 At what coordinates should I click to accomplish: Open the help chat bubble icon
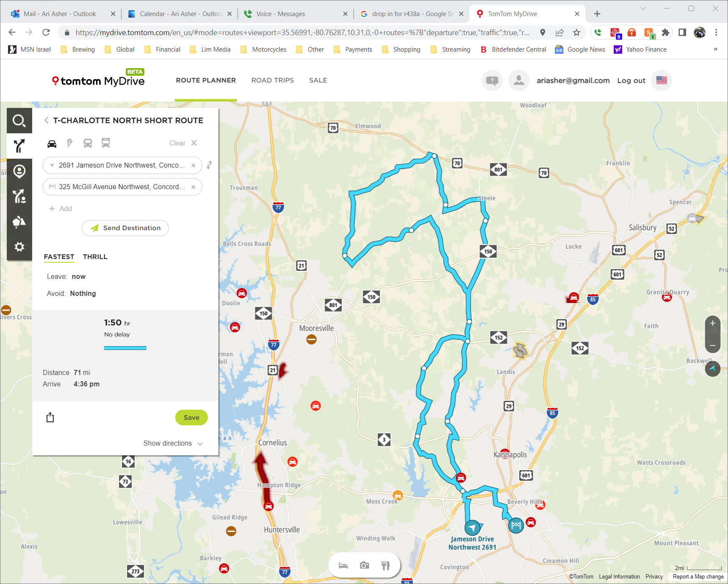pos(492,80)
